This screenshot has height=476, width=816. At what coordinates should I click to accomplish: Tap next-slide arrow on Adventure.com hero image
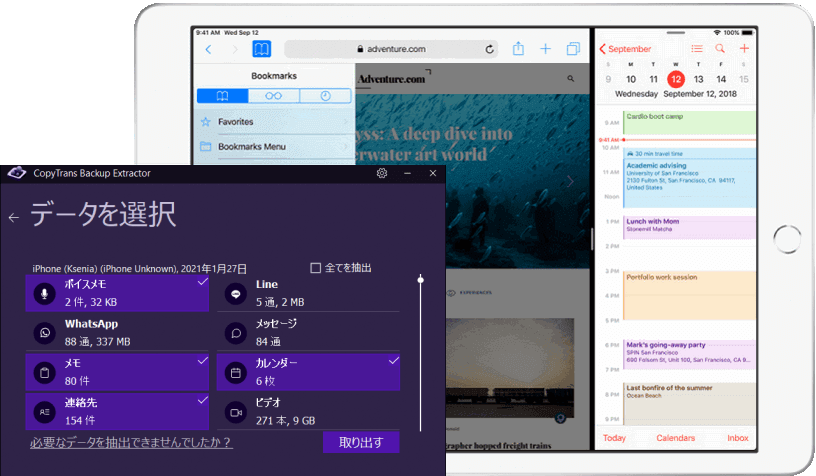[570, 182]
